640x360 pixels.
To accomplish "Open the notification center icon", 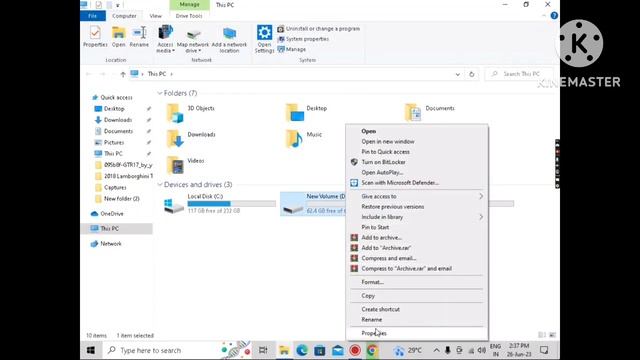I will pos(544,350).
